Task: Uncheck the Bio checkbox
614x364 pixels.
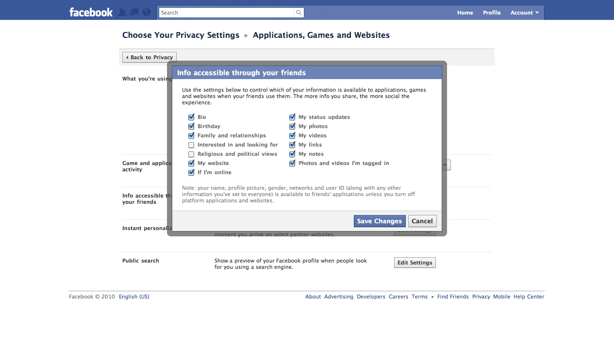Action: pos(191,117)
